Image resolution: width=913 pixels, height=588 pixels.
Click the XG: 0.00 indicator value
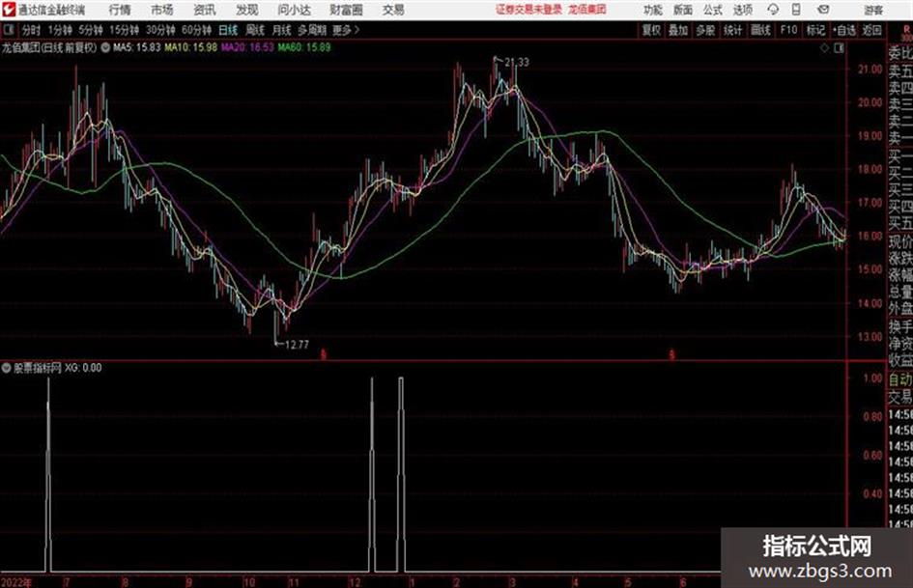[x=83, y=368]
